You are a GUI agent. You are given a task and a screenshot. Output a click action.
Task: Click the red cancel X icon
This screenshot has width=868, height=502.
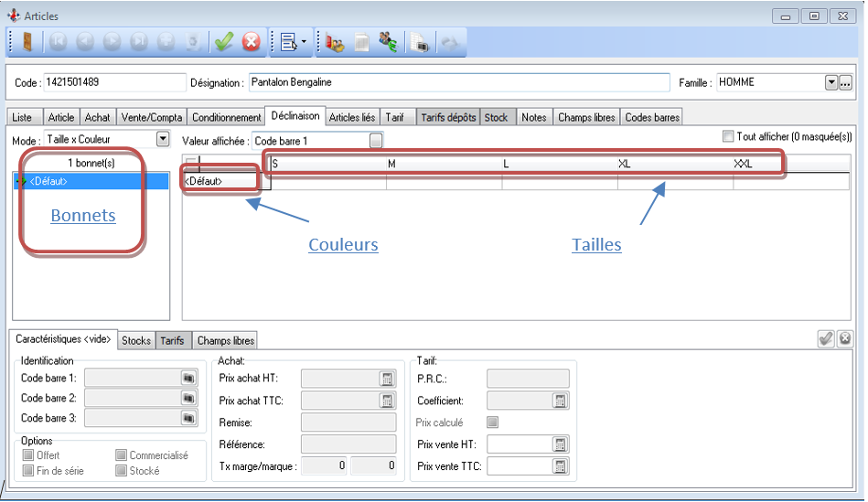(251, 42)
